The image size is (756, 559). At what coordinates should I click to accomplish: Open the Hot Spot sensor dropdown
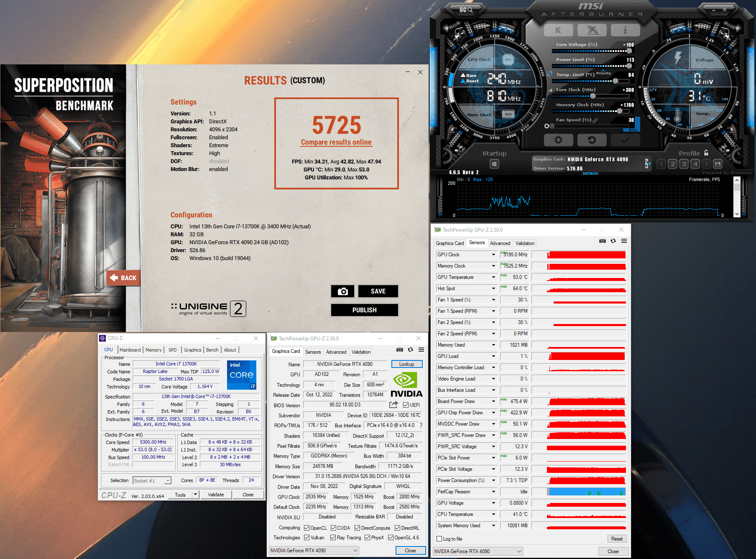(x=493, y=288)
